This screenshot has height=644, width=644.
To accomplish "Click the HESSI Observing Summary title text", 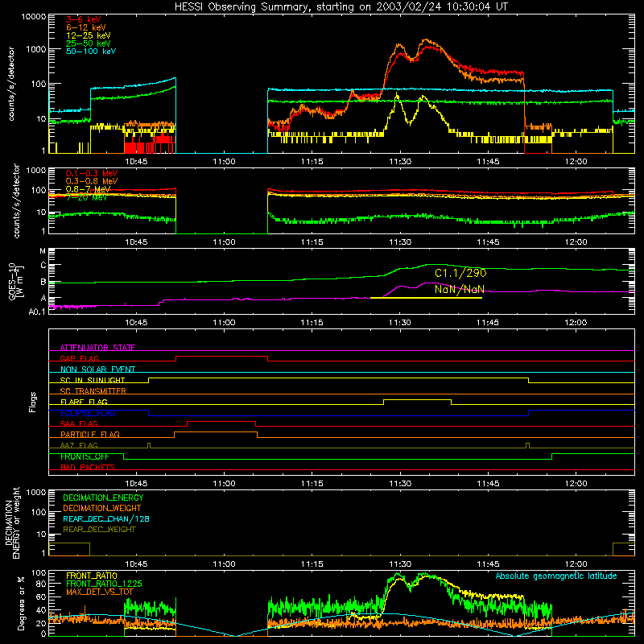I will coord(341,6).
